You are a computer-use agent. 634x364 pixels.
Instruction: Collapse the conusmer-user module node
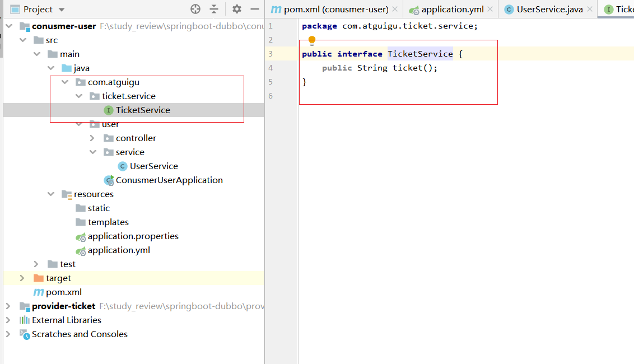click(x=9, y=26)
